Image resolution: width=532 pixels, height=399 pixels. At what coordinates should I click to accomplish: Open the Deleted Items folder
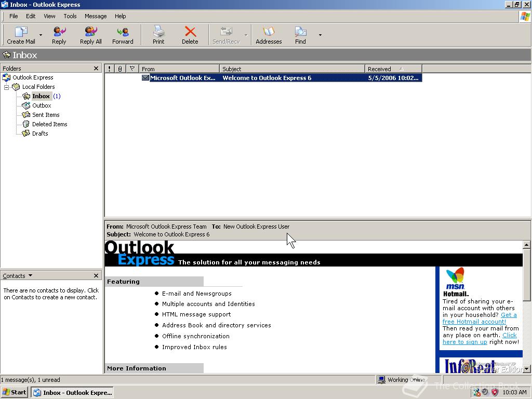tap(49, 124)
